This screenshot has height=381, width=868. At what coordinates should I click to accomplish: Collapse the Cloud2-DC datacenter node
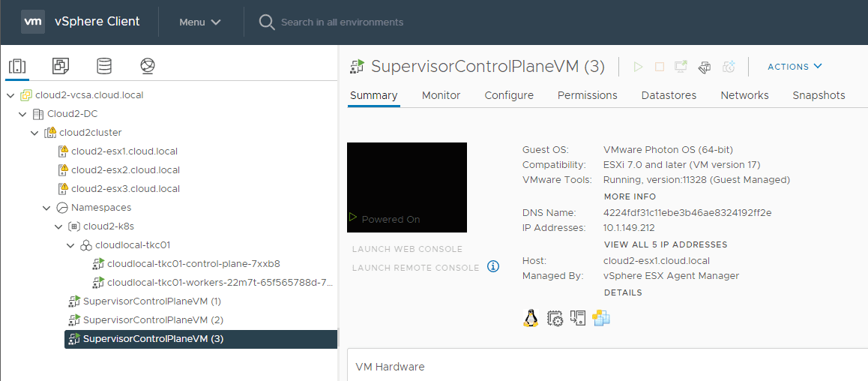[x=22, y=114]
